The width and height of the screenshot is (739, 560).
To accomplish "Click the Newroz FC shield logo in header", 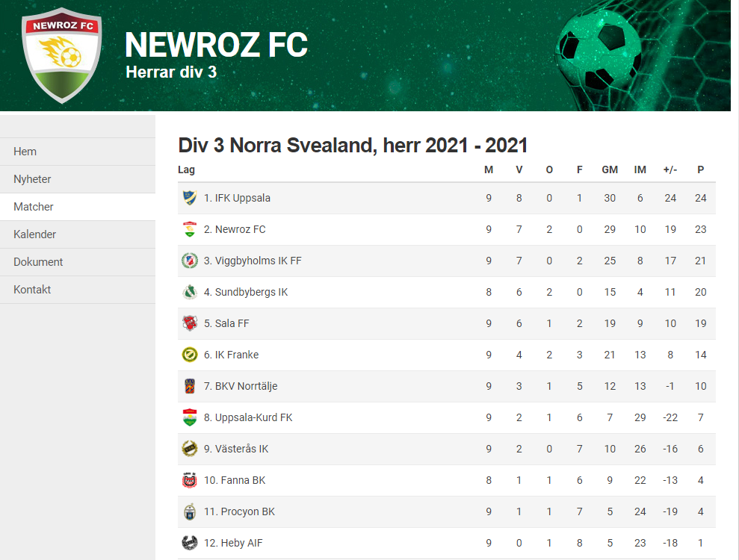I will pos(62,55).
